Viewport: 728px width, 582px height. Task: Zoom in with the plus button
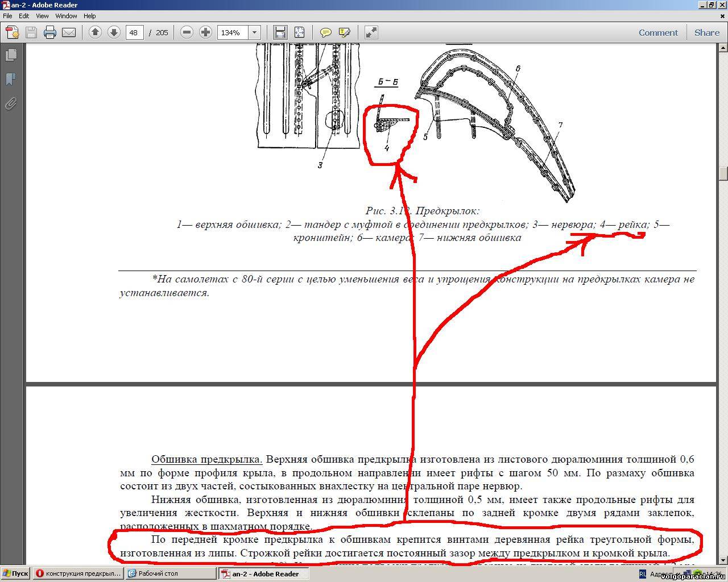click(x=205, y=32)
